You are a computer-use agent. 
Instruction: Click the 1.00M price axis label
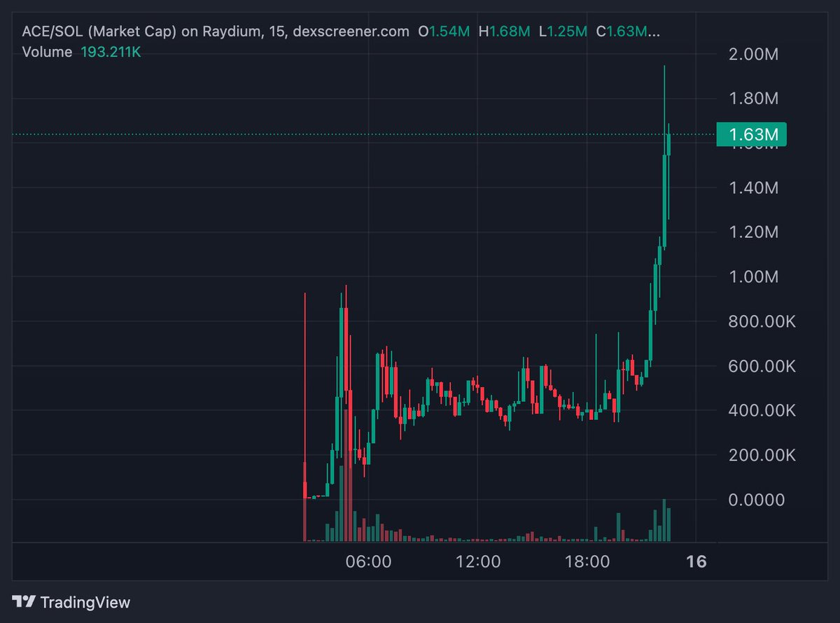(754, 277)
